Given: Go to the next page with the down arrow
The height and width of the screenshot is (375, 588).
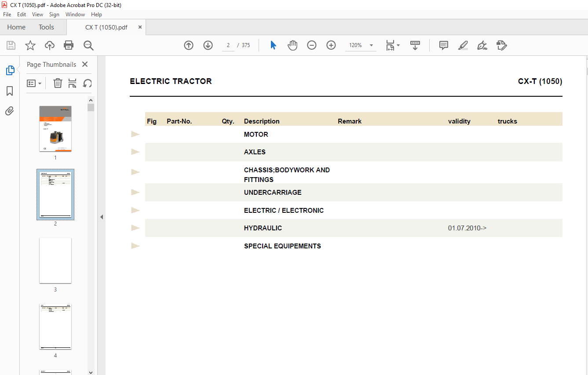Looking at the screenshot, I should [208, 45].
